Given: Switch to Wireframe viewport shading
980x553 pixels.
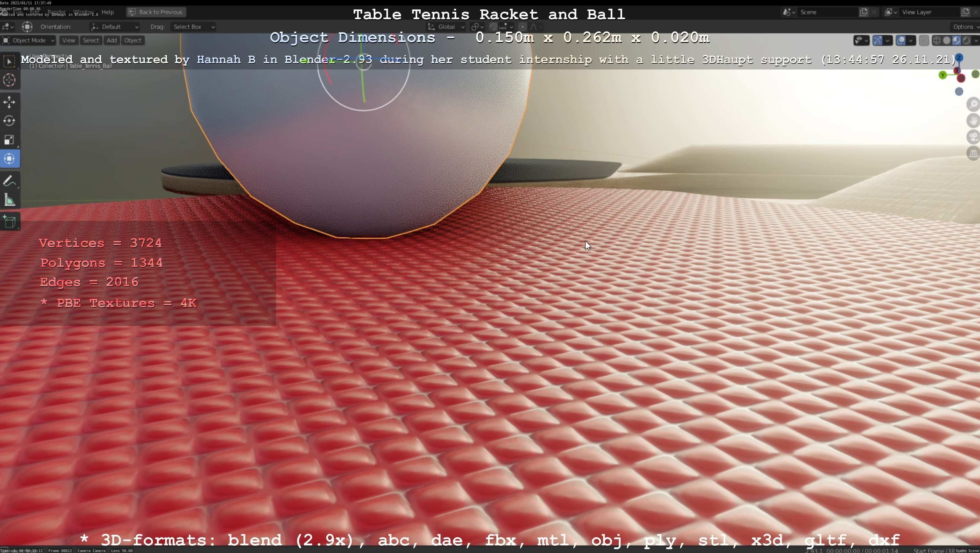Looking at the screenshot, I should pos(937,40).
